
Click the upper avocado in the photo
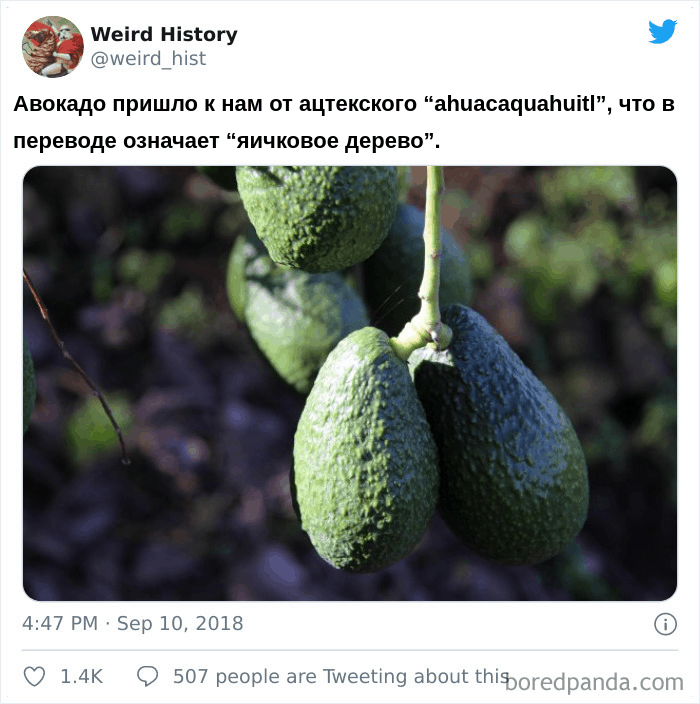coord(317,218)
